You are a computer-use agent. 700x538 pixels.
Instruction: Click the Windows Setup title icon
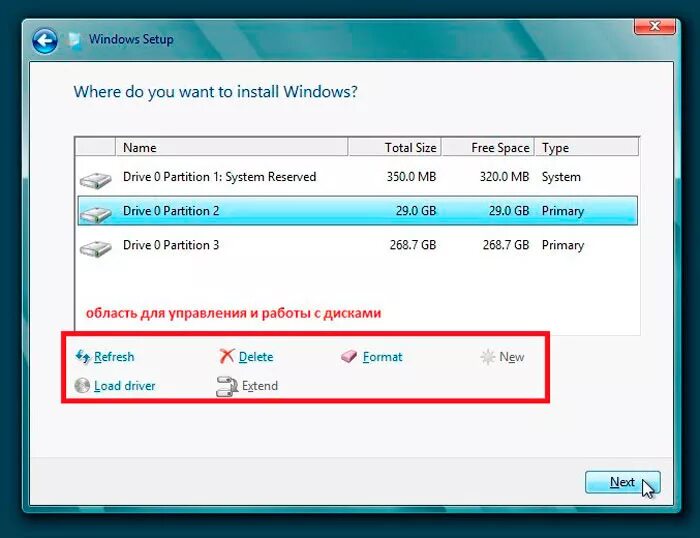[74, 40]
